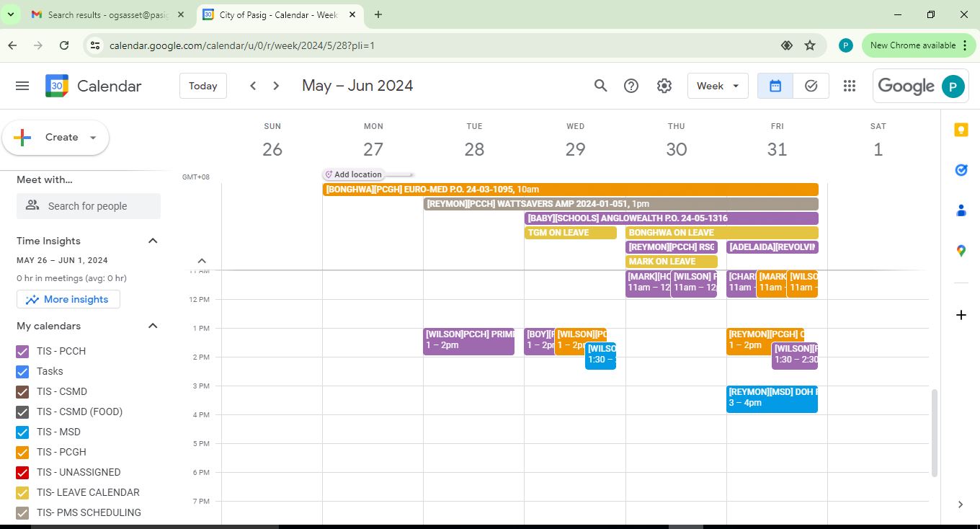
Task: Open REYMON MSD DOH 3-4pm event
Action: (772, 399)
